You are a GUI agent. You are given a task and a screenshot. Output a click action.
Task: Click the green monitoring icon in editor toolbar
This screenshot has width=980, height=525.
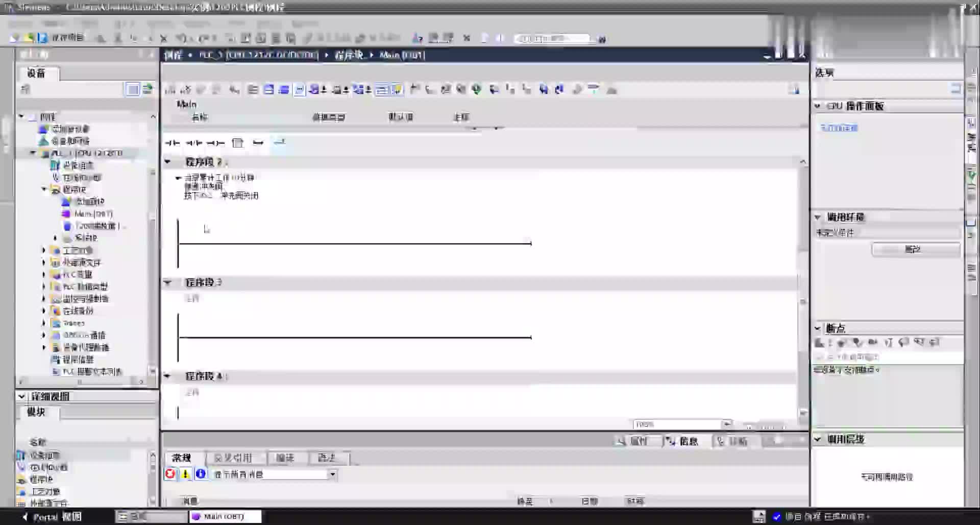tap(477, 89)
